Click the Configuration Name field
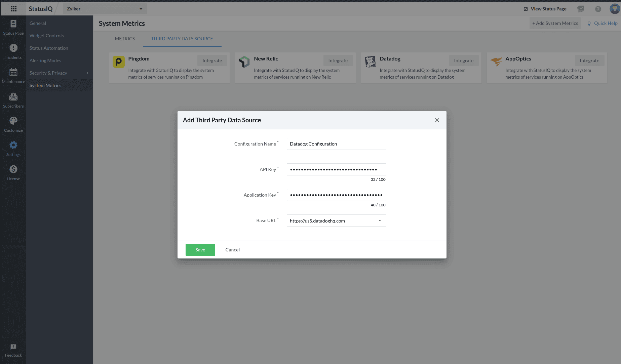 [x=336, y=144]
